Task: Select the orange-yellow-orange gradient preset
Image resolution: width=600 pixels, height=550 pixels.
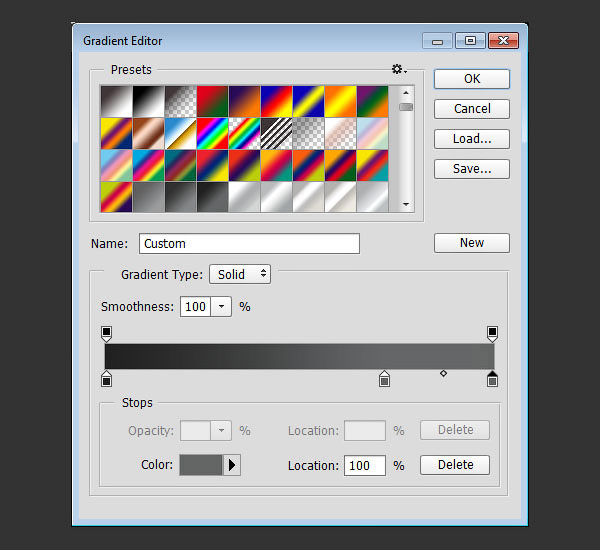Action: pos(340,101)
